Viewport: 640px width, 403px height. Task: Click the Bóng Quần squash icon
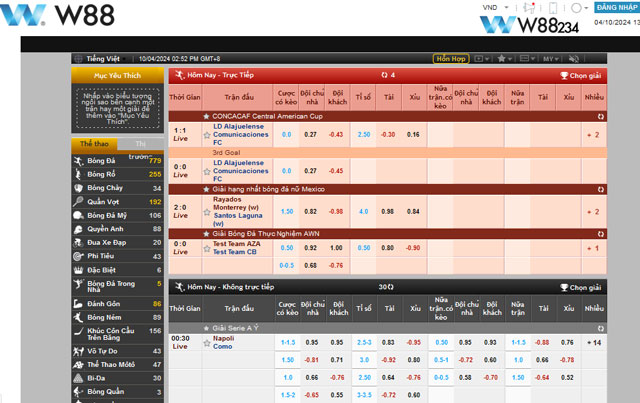[78, 392]
